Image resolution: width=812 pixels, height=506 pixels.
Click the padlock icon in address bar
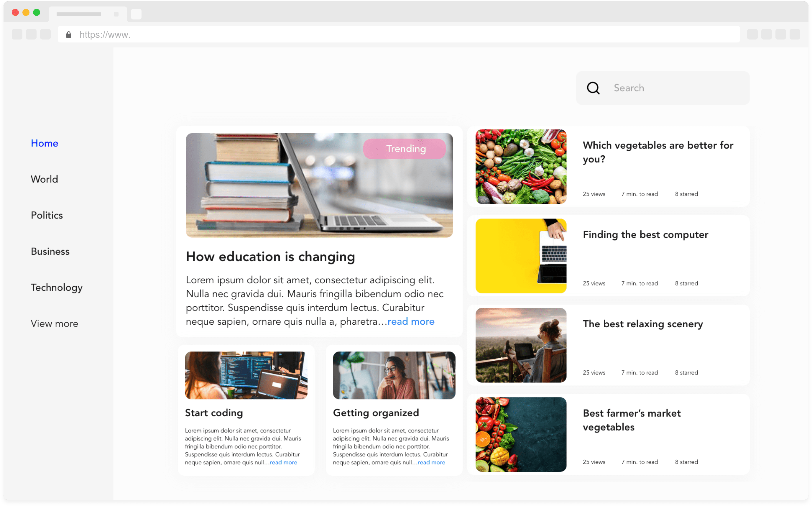click(x=69, y=34)
